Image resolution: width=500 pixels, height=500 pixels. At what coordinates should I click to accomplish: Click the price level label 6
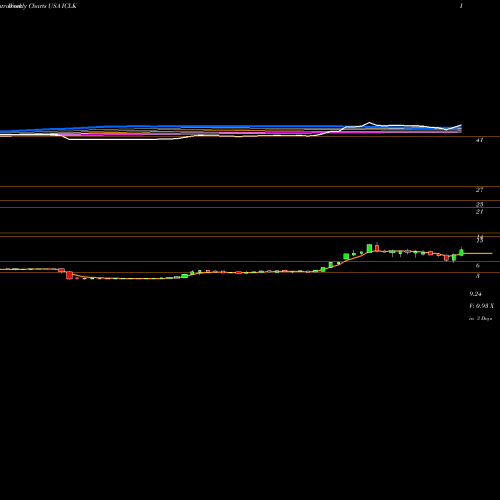[478, 266]
